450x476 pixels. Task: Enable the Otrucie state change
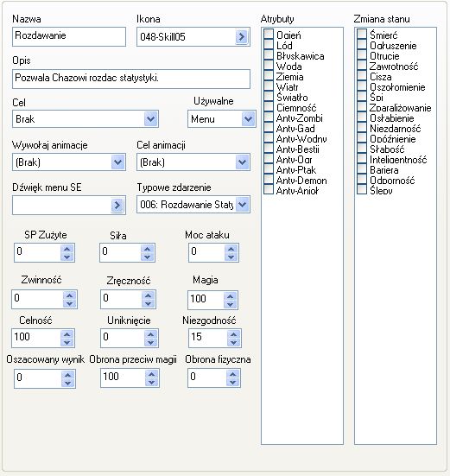362,54
